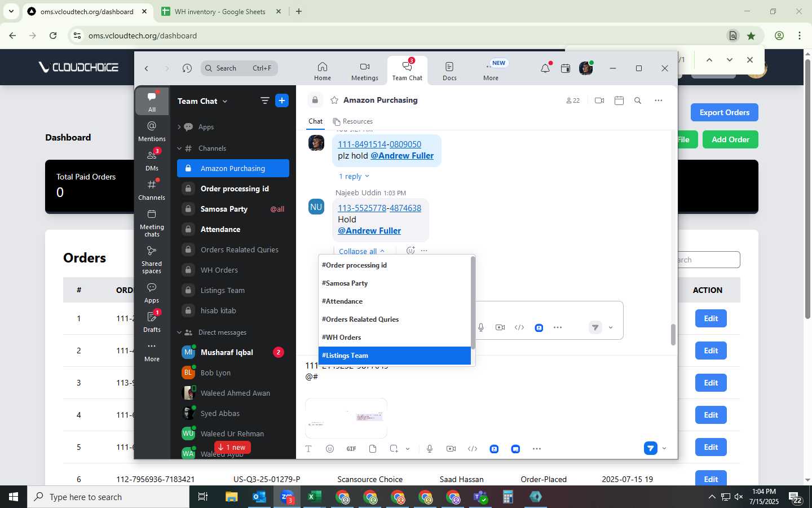This screenshot has width=812, height=508.
Task: Open channel header more options ellipsis
Action: click(658, 100)
